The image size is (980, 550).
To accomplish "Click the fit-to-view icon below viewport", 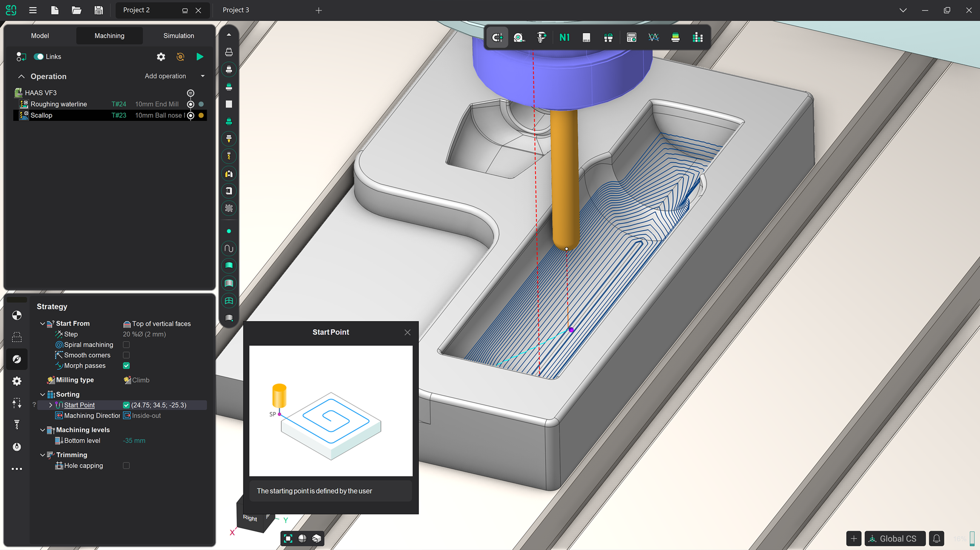I will (x=288, y=539).
